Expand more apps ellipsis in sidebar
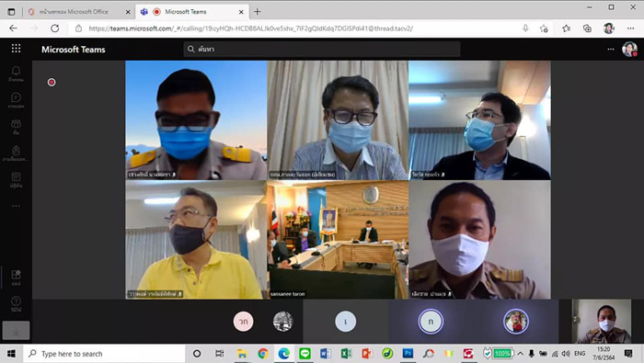Image resolution: width=644 pixels, height=363 pixels. 16,206
